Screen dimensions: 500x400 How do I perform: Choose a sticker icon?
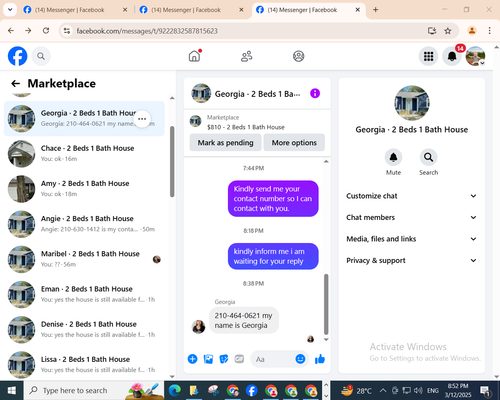[224, 359]
